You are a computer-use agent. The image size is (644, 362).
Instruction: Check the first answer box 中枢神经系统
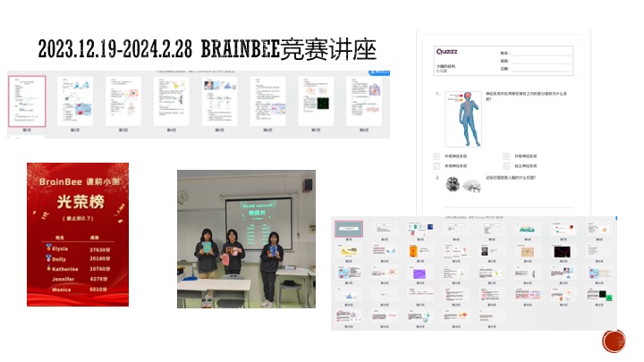[x=436, y=156]
